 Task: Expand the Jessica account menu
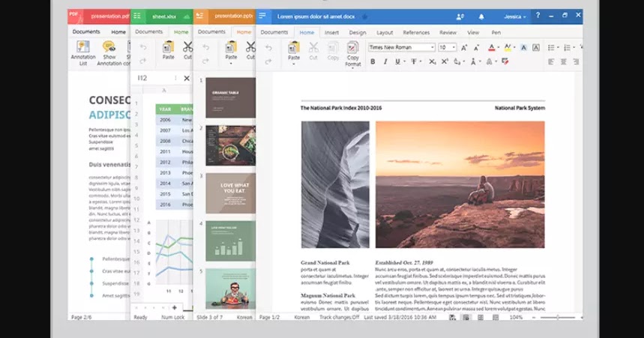515,16
